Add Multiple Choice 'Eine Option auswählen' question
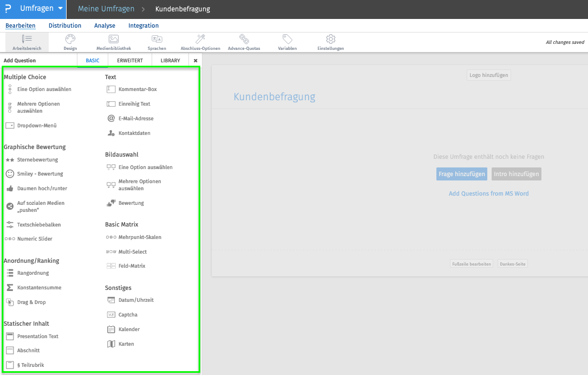The height and width of the screenshot is (375, 588). [x=44, y=89]
